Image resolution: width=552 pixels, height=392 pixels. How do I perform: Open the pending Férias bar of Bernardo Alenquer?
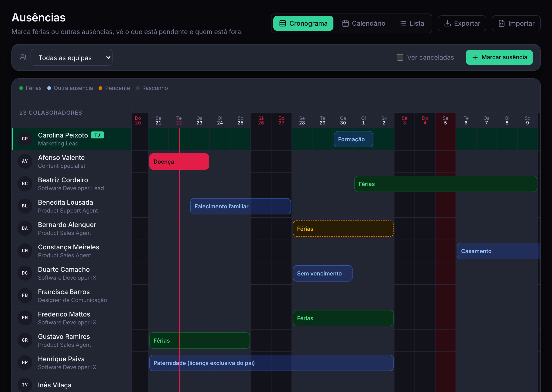343,229
